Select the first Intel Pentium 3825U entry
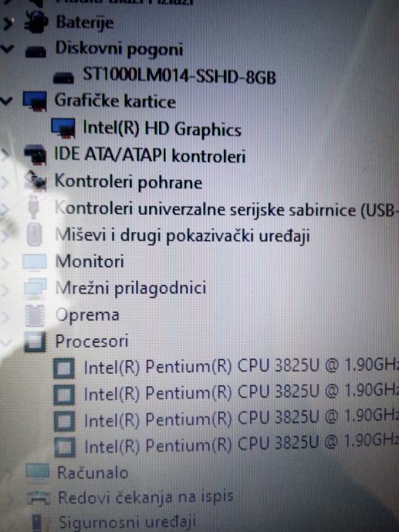Viewport: 399px width, 532px height. click(241, 366)
